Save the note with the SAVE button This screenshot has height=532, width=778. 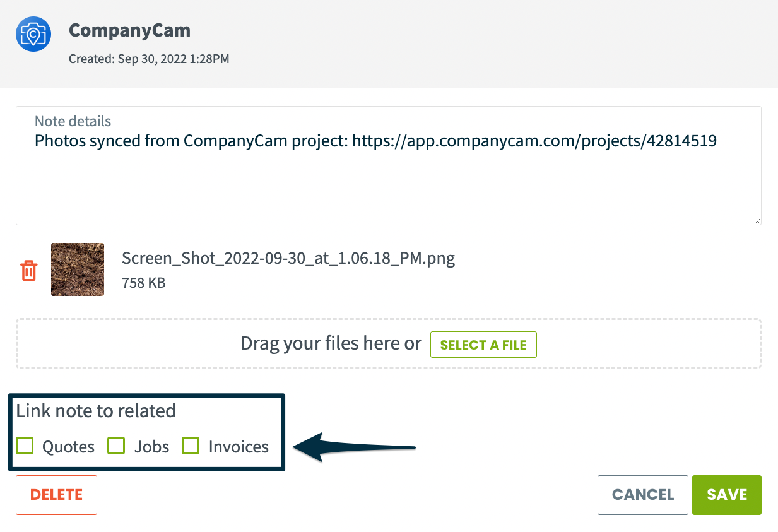[727, 495]
